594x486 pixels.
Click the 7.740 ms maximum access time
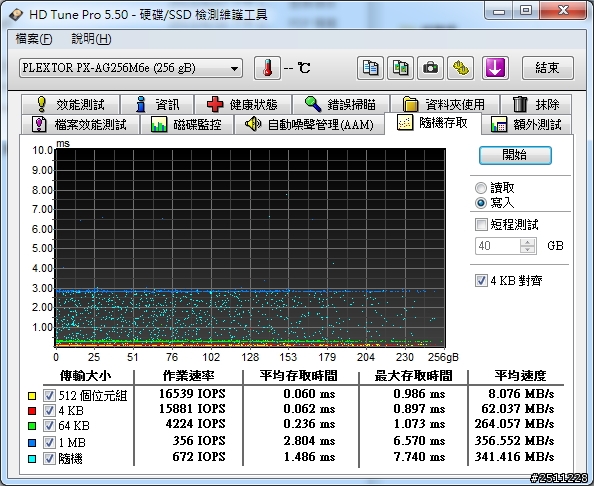(x=419, y=457)
